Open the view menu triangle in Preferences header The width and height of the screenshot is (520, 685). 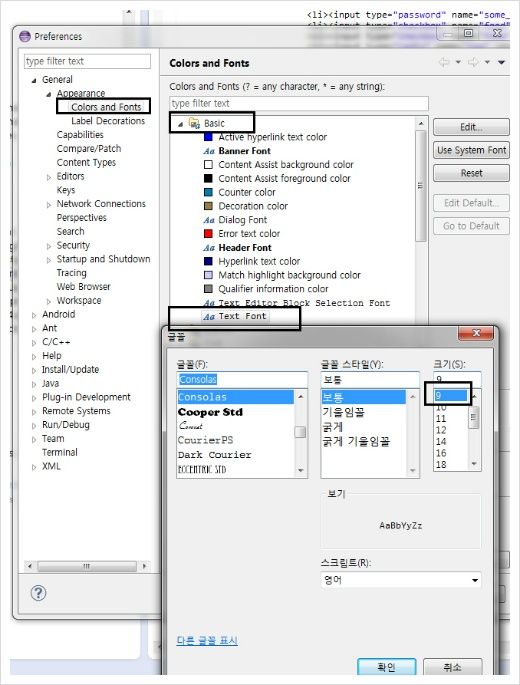coord(501,62)
